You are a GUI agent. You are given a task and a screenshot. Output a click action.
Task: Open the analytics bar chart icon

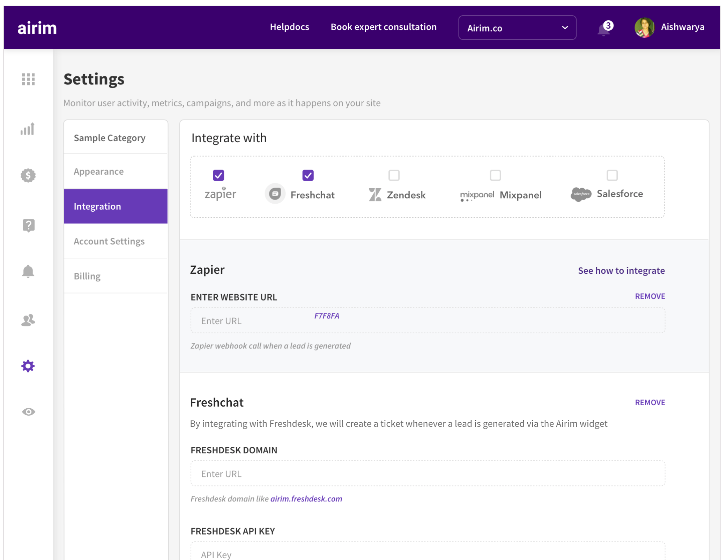tap(28, 129)
